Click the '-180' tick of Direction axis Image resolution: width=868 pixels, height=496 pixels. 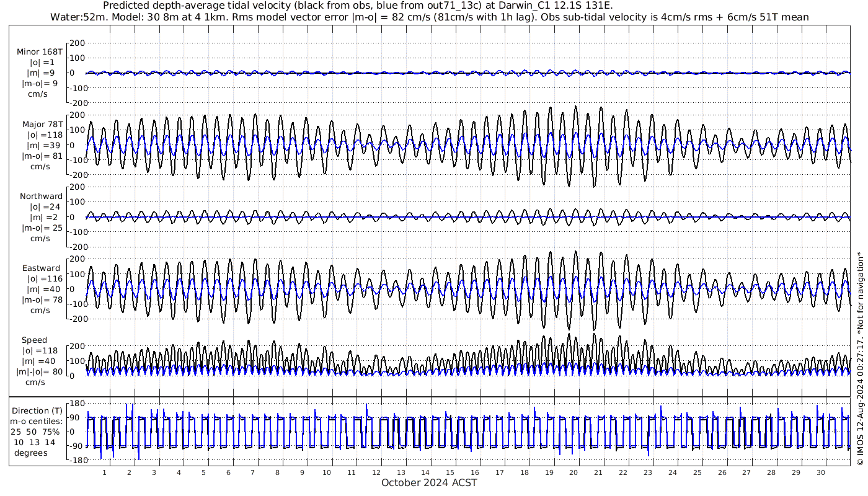[75, 460]
